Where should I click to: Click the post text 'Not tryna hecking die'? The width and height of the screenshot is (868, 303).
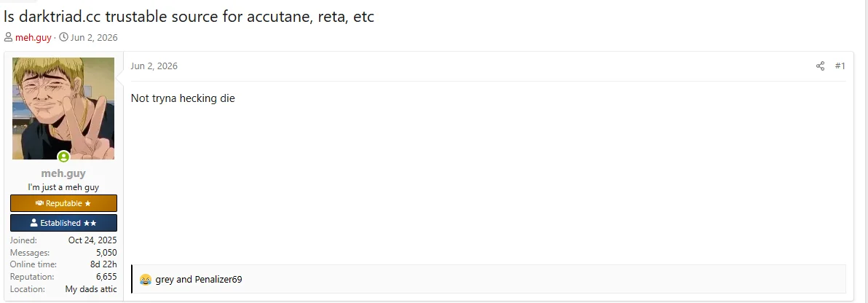(x=183, y=98)
